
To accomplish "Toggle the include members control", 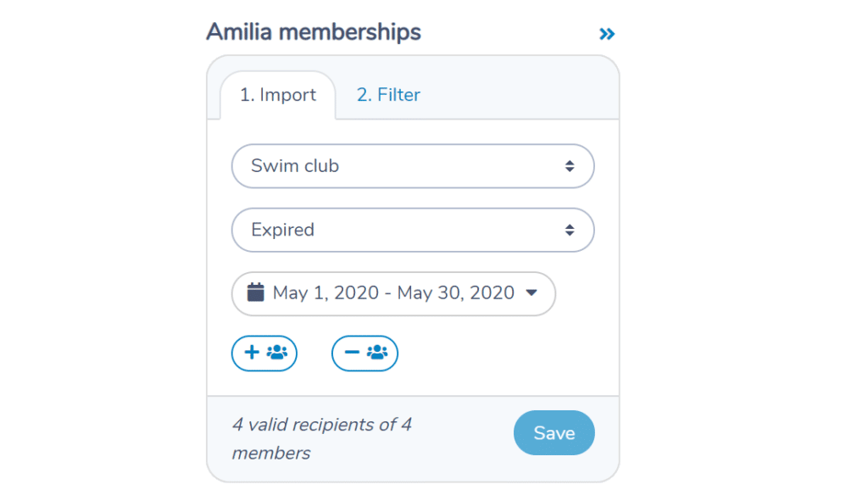I will point(264,353).
